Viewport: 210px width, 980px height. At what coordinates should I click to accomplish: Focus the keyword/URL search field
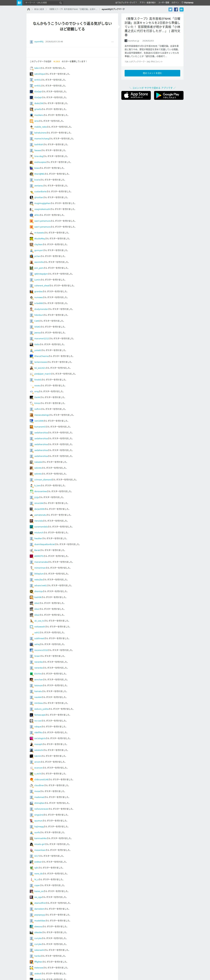click(42, 3)
